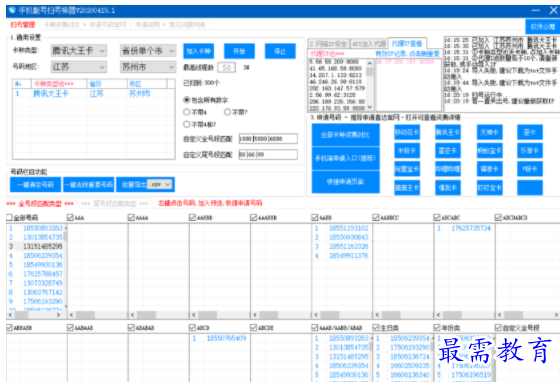Select 包含所有数字 radio option
Image resolution: width=560 pixels, height=382 pixels.
pyautogui.click(x=186, y=100)
